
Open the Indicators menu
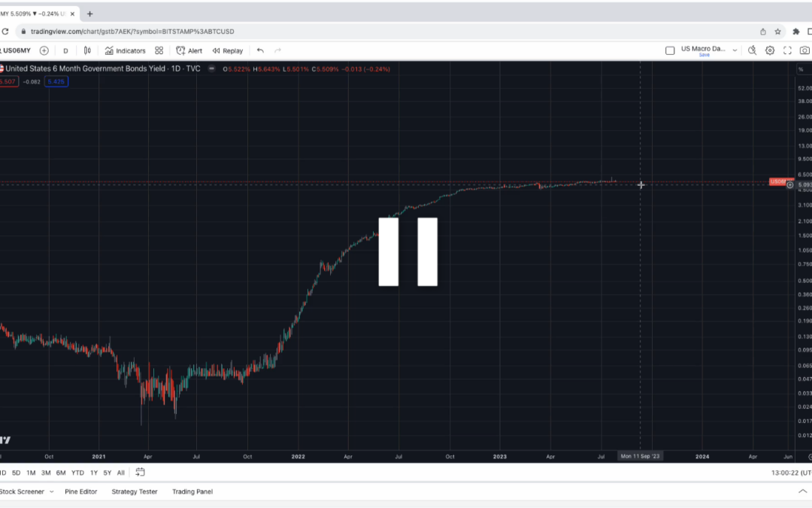(x=125, y=50)
